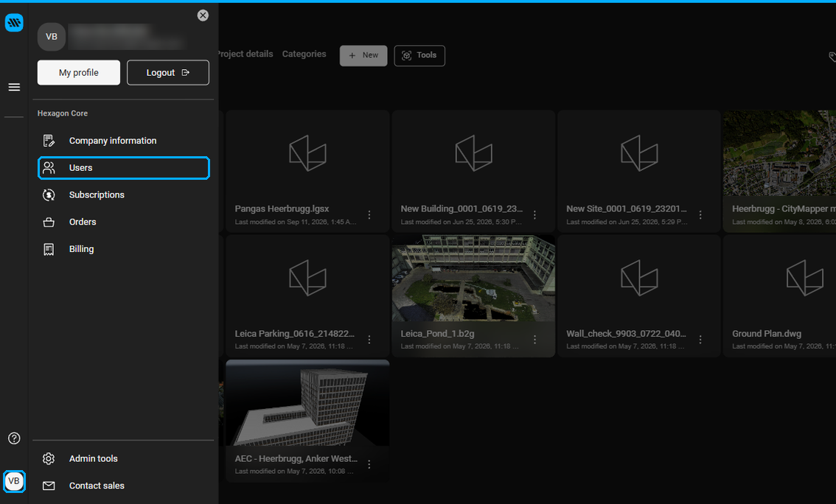Viewport: 836px width, 504px height.
Task: Click the New button
Action: click(363, 55)
